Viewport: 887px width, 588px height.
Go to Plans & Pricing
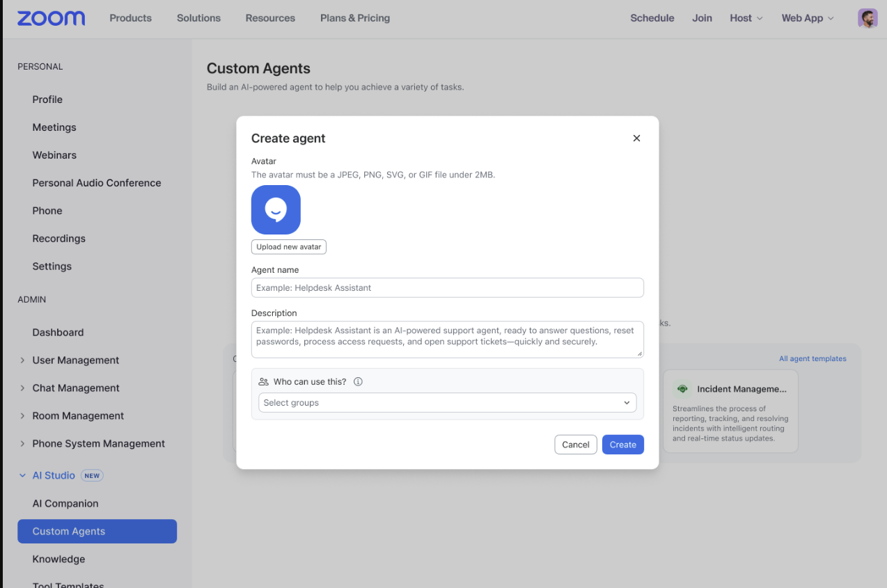coord(354,18)
